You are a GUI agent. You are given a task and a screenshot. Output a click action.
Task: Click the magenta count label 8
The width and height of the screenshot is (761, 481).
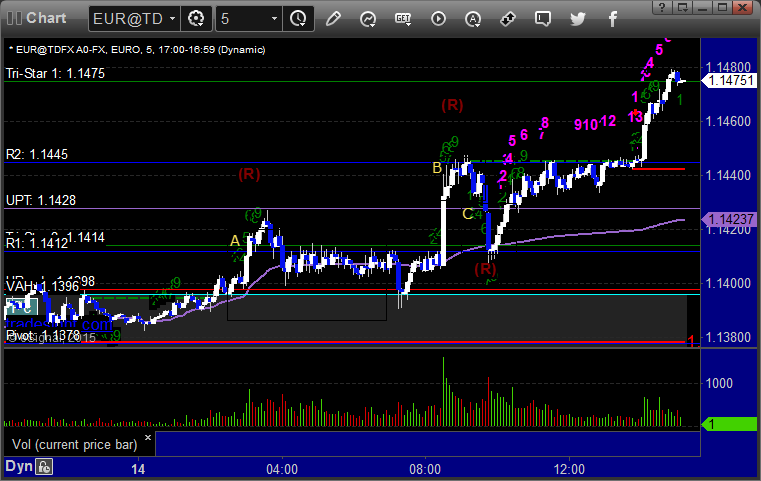pos(545,122)
